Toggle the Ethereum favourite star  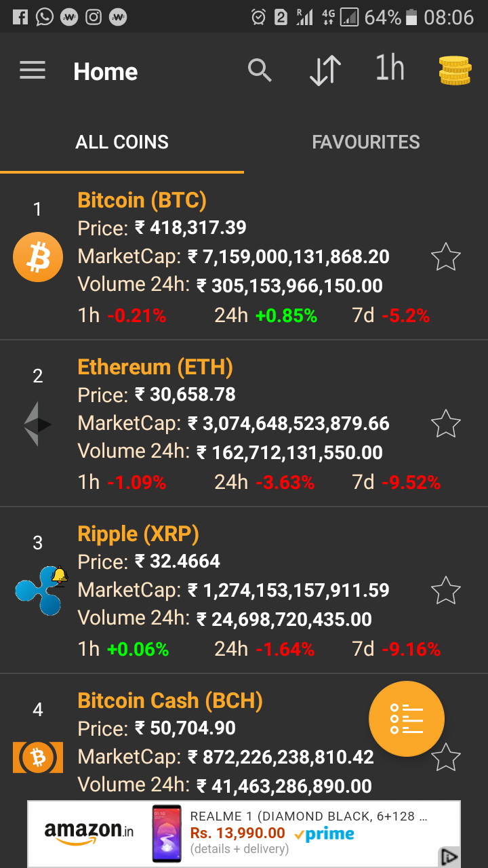tap(446, 425)
